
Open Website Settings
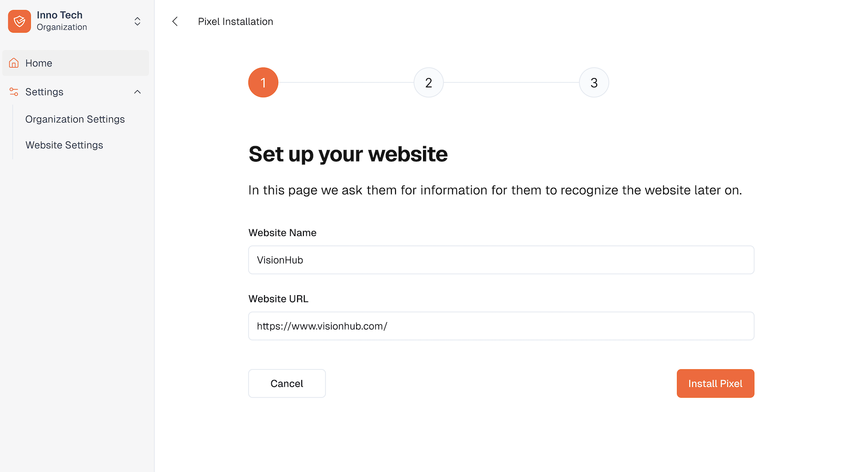(64, 145)
